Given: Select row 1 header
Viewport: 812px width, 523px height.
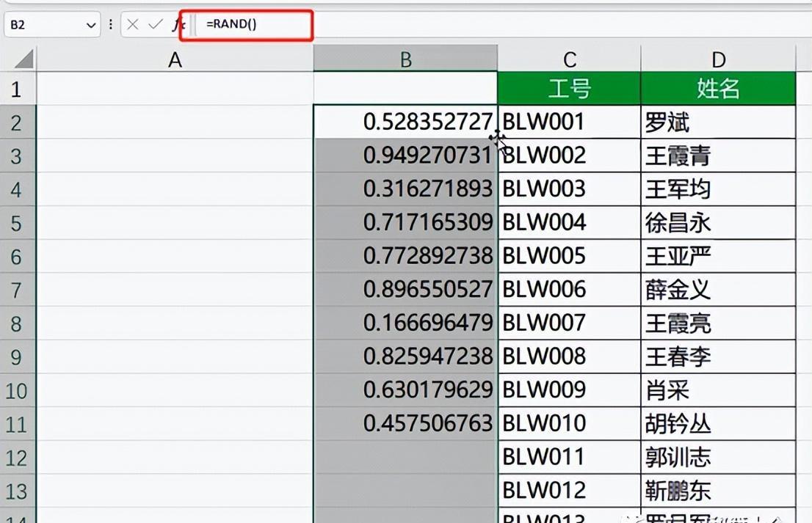Looking at the screenshot, I should (17, 89).
